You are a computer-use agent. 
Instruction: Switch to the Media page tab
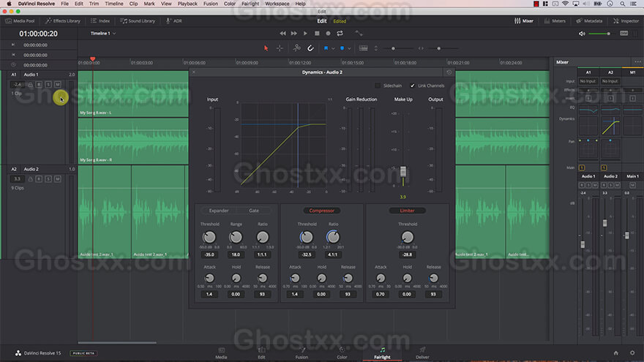[x=221, y=353]
